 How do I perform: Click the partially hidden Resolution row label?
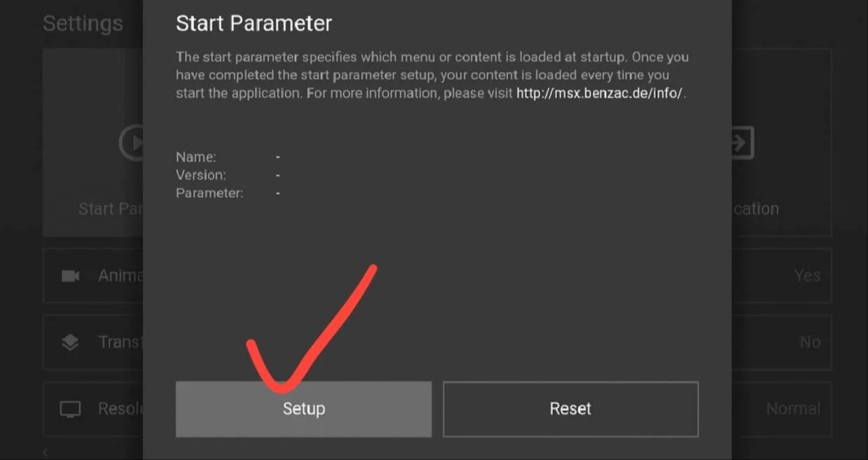tap(120, 409)
